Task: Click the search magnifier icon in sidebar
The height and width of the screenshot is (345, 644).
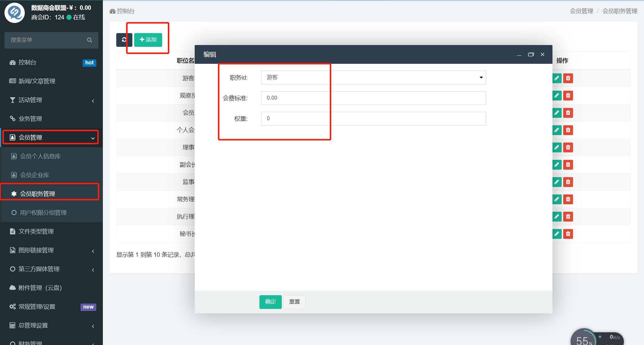Action: [x=89, y=40]
